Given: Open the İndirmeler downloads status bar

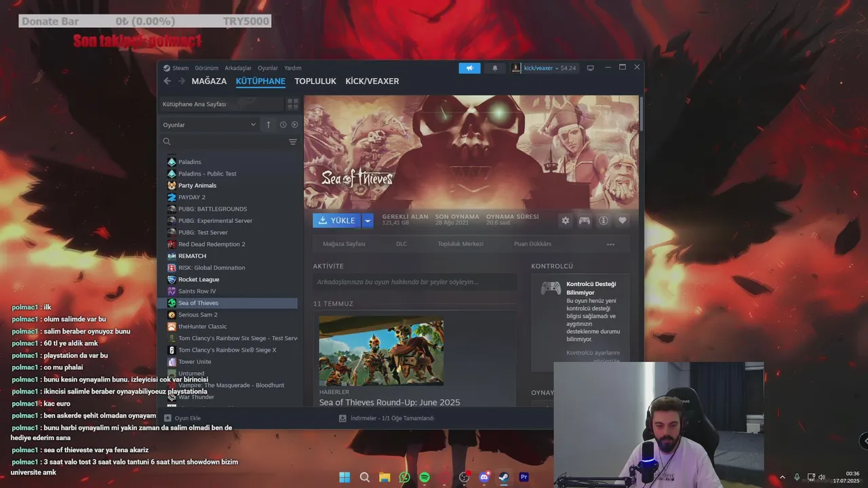Looking at the screenshot, I should pyautogui.click(x=387, y=418).
